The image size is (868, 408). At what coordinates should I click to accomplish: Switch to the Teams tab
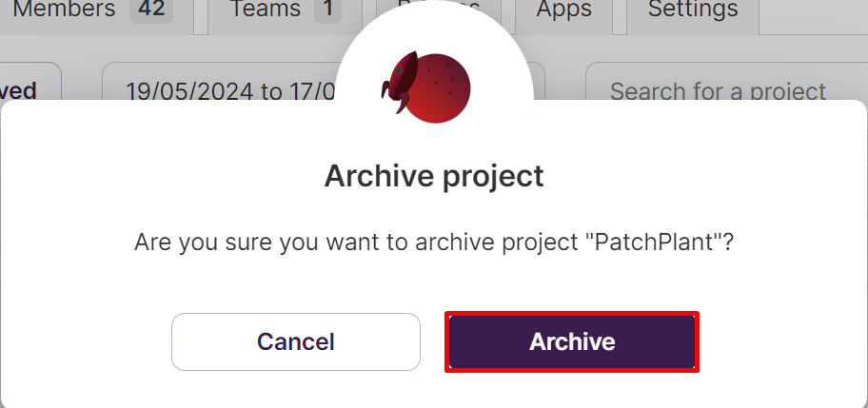pyautogui.click(x=285, y=11)
